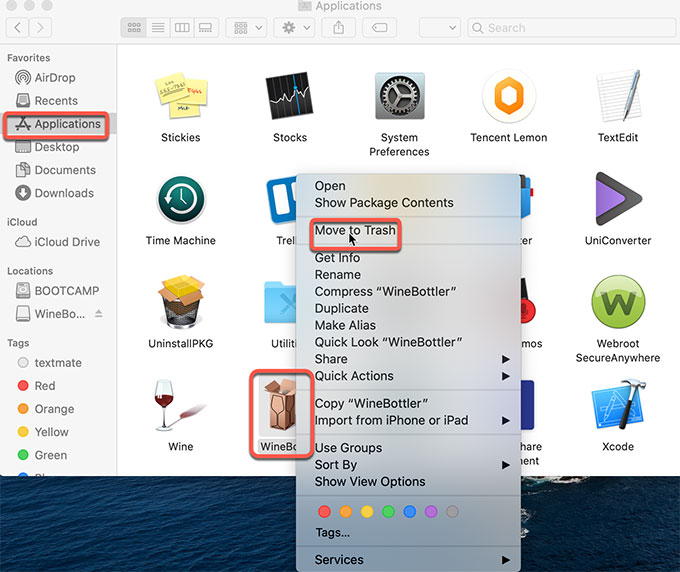
Task: Choose Duplicate from context menu
Action: (409, 308)
